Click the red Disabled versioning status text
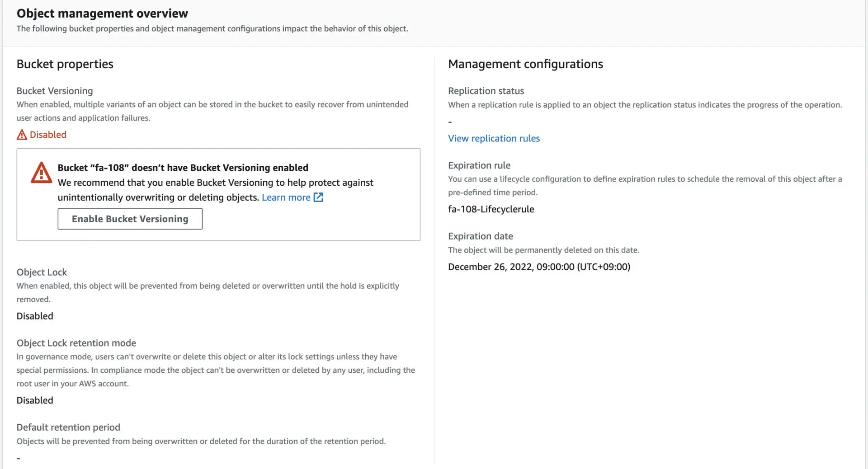 coord(48,135)
